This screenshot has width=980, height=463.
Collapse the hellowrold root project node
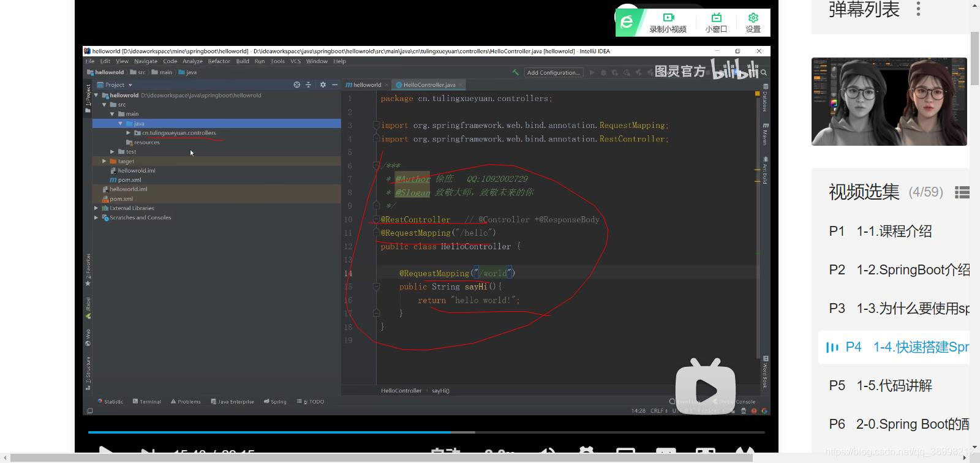96,96
